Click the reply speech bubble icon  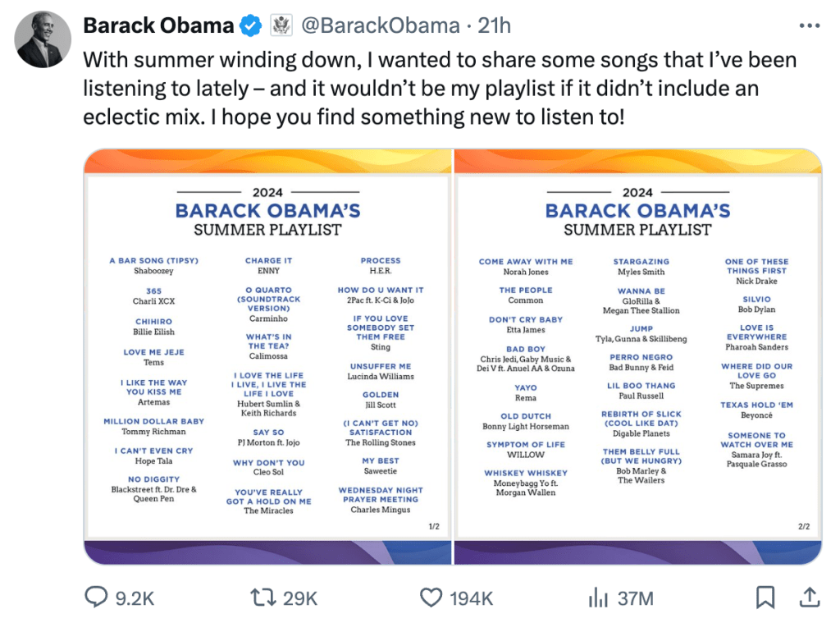[x=97, y=598]
